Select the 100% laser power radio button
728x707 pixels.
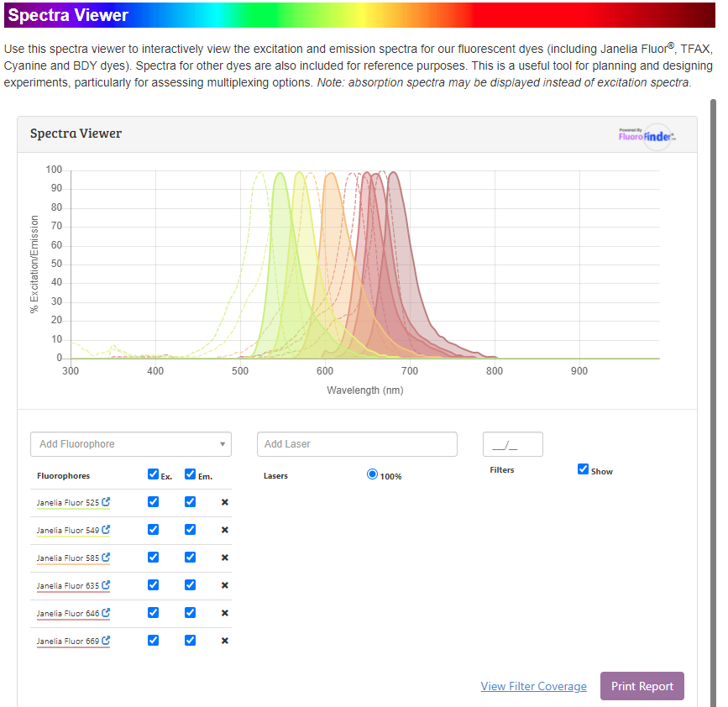(x=372, y=474)
